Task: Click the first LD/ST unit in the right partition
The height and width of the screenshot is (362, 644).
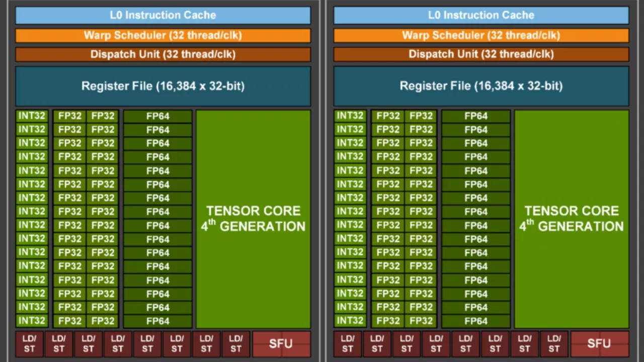Action: point(347,344)
